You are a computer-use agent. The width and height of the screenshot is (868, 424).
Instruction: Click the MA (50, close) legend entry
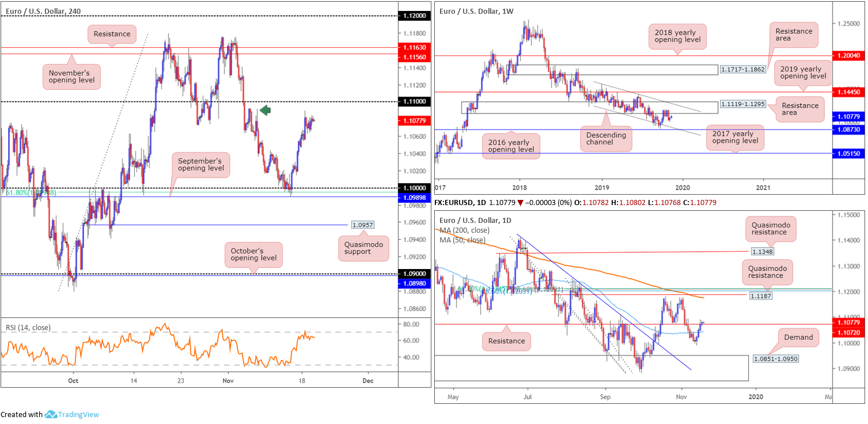tap(462, 240)
